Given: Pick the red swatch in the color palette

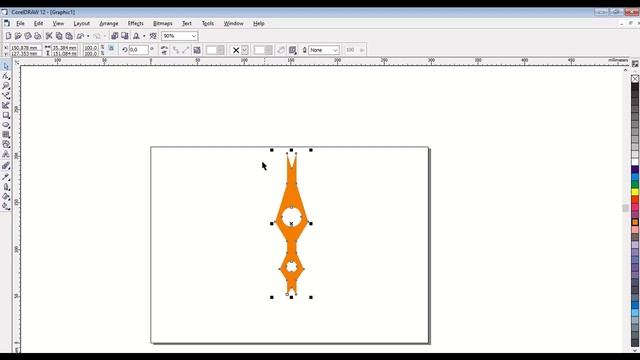Looking at the screenshot, I should click(x=635, y=200).
